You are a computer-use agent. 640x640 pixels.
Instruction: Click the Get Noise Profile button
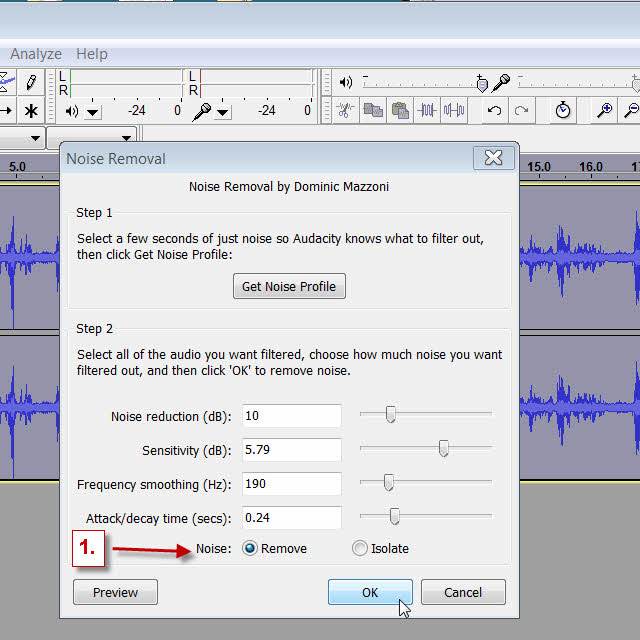tap(289, 286)
